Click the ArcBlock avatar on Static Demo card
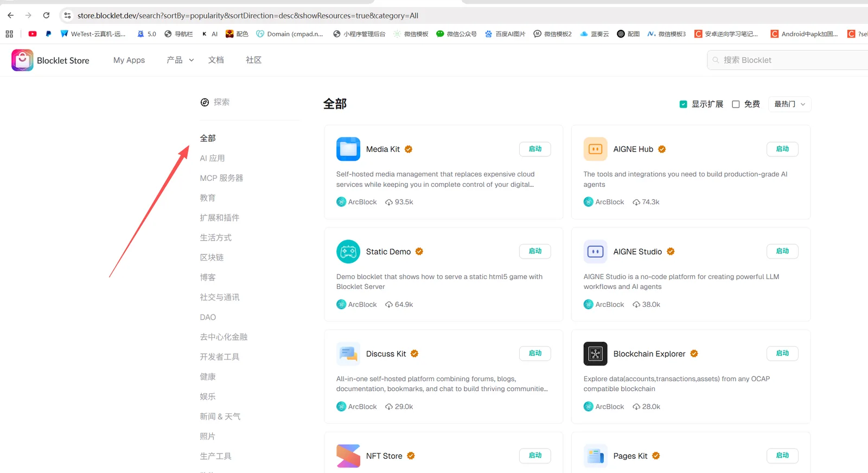Image resolution: width=868 pixels, height=473 pixels. 341,305
